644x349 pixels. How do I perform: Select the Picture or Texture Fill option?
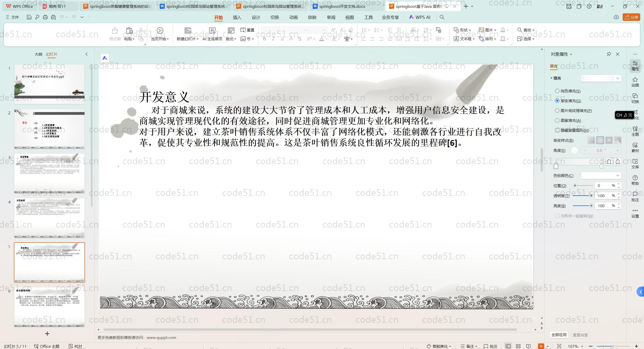pyautogui.click(x=557, y=111)
